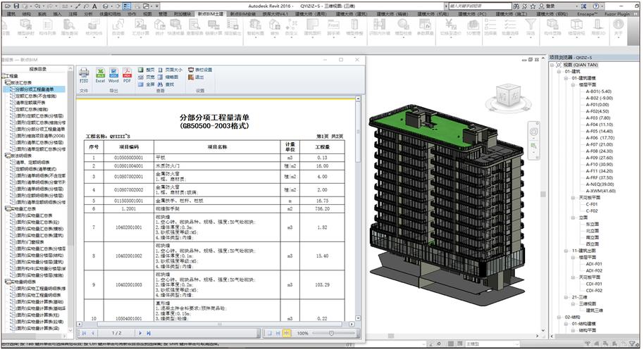This screenshot has height=352, width=644.
Task: Toggle the middle page-layout icon beside zoom
Action: point(278,333)
